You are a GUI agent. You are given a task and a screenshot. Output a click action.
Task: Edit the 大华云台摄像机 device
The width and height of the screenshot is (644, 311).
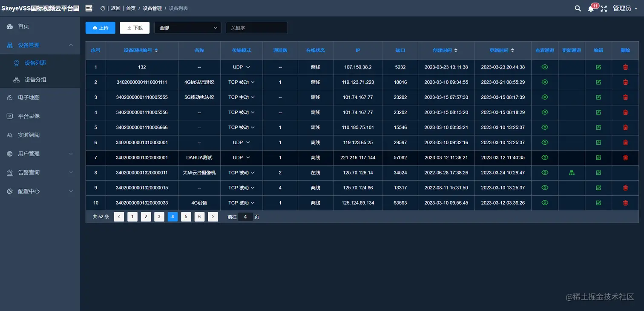598,172
